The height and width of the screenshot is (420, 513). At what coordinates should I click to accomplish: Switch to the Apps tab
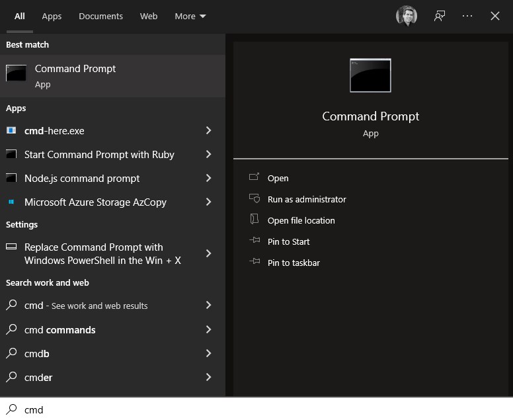(52, 16)
